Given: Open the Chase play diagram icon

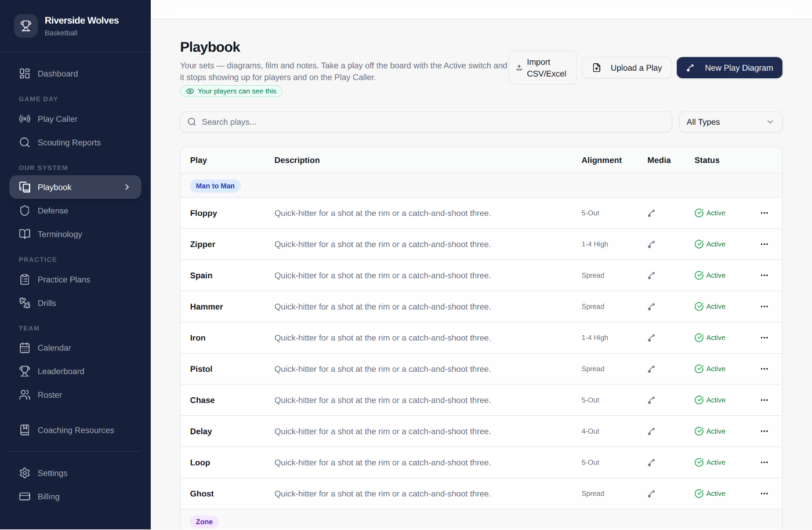Looking at the screenshot, I should pos(651,400).
